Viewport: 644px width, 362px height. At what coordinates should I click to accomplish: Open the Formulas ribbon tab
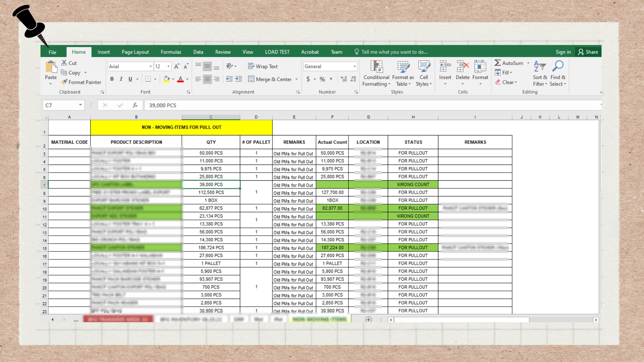[171, 52]
